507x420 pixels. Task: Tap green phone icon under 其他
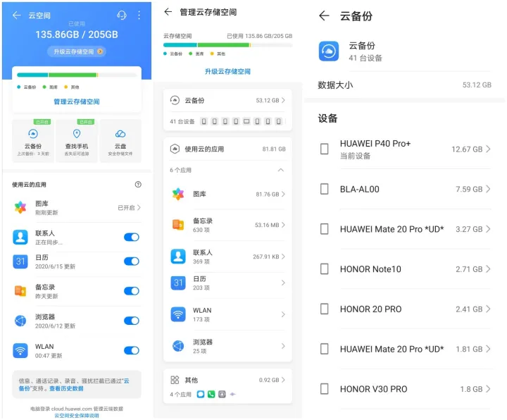click(x=211, y=394)
